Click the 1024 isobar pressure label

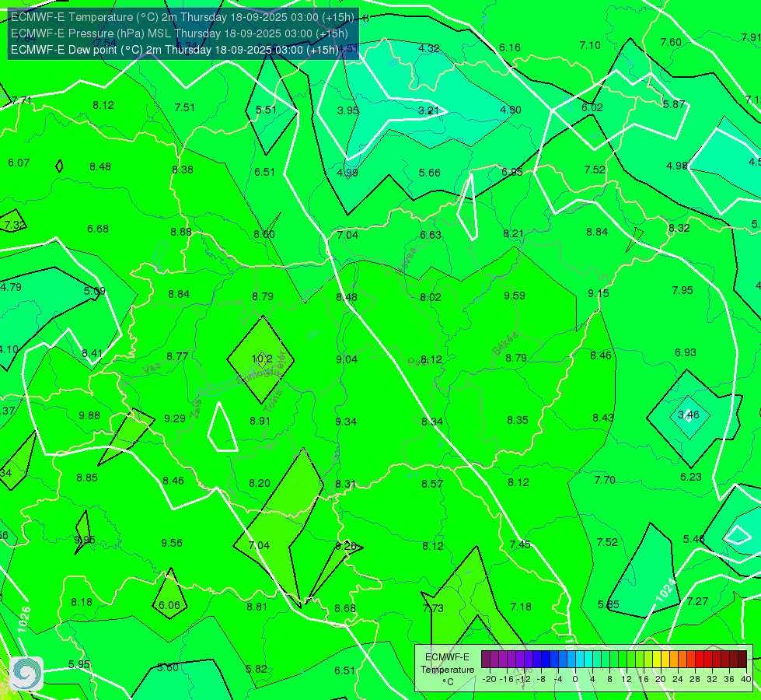click(x=665, y=590)
